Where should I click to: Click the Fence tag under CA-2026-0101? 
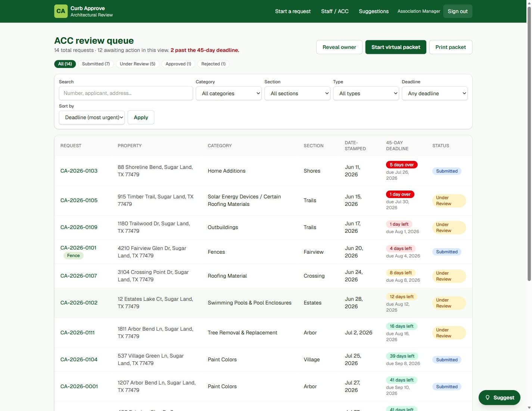(x=74, y=256)
